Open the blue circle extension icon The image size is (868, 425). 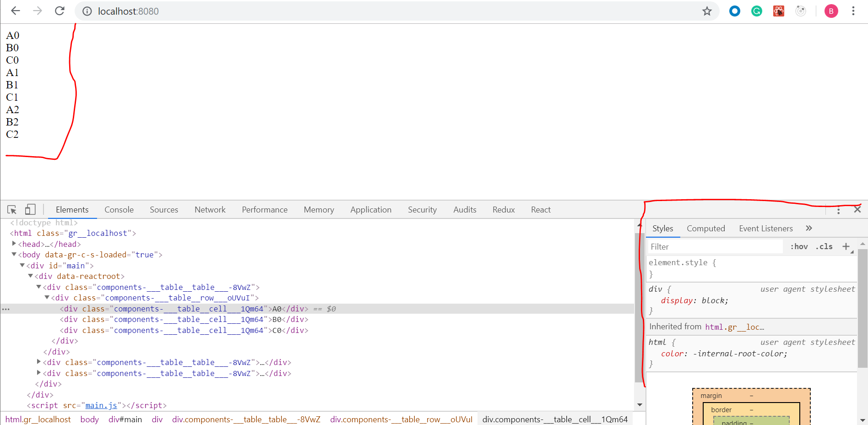(x=735, y=11)
